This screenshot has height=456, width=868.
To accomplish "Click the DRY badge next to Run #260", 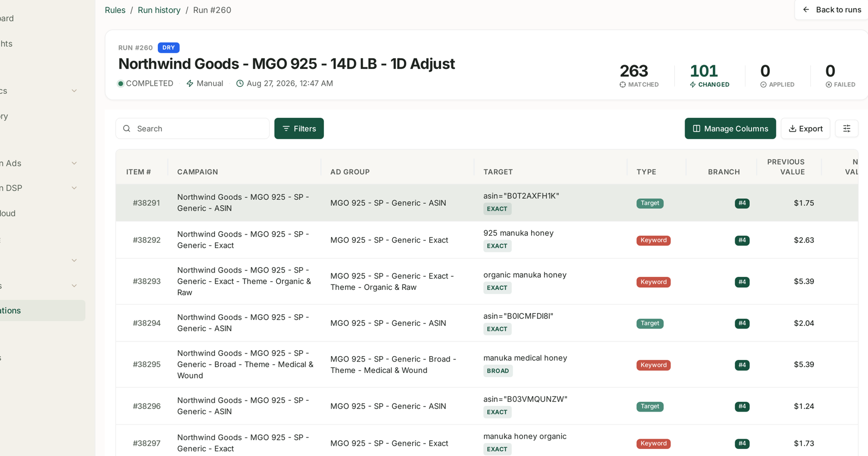I will (x=169, y=48).
